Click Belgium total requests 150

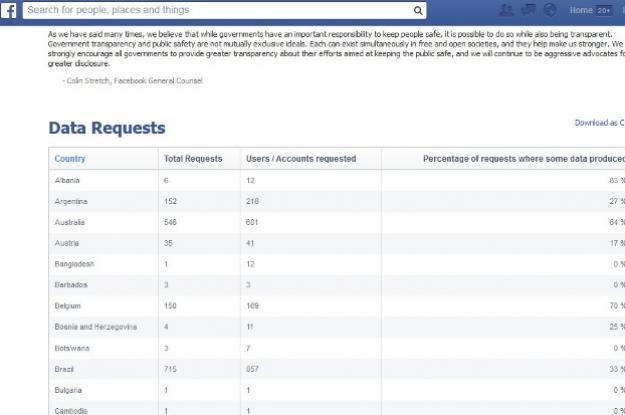pos(170,306)
